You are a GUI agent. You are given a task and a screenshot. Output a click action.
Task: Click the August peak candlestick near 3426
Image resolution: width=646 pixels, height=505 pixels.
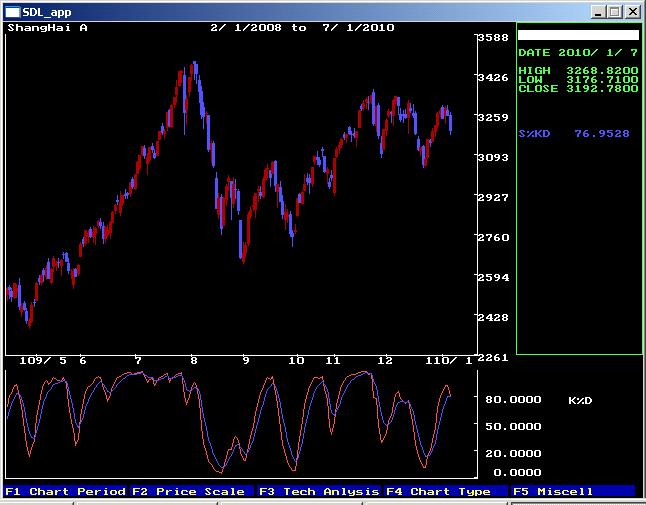[195, 68]
